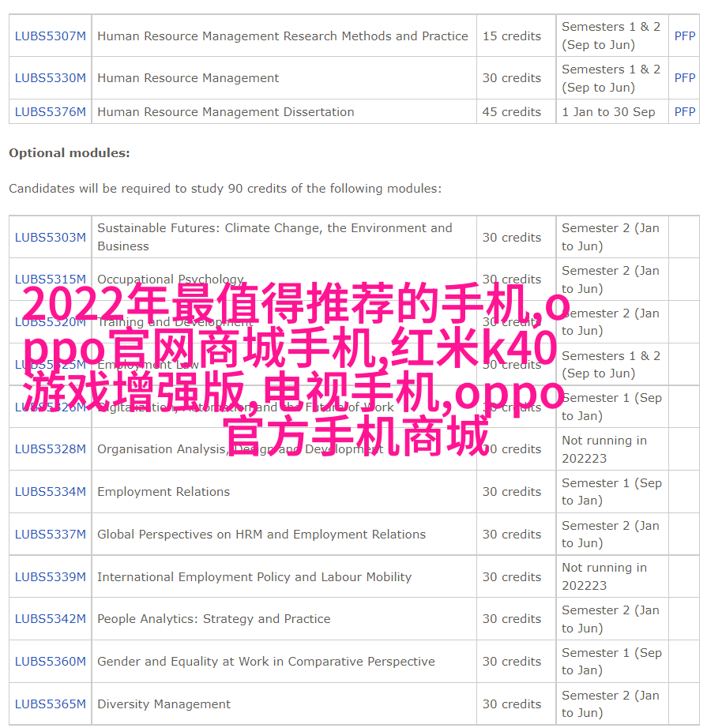This screenshot has height=728, width=707.
Task: Click the module title in the LUBS5330M row
Action: click(x=188, y=77)
